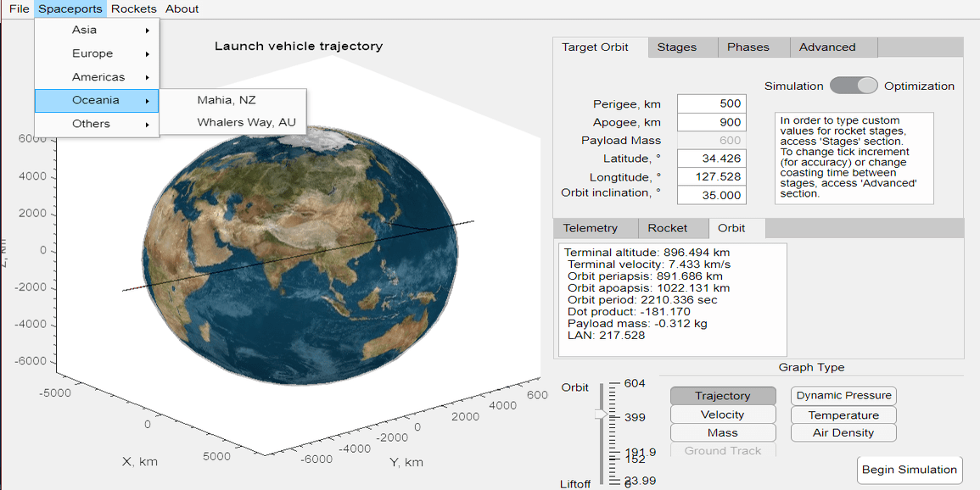Open the About menu
Viewport: 980px width, 490px height.
pos(181,8)
